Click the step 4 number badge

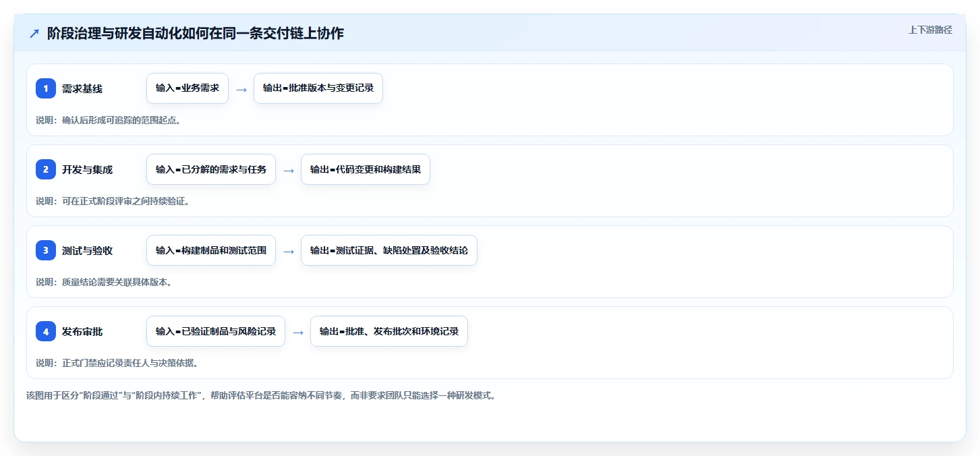[x=46, y=331]
